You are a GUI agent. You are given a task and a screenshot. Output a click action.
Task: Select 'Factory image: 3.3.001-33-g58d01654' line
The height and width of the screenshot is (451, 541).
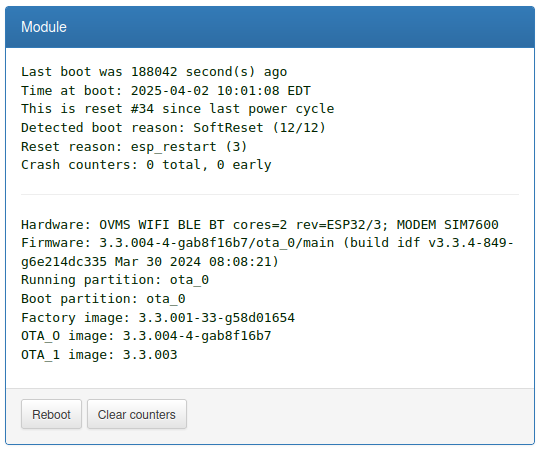pyautogui.click(x=158, y=318)
